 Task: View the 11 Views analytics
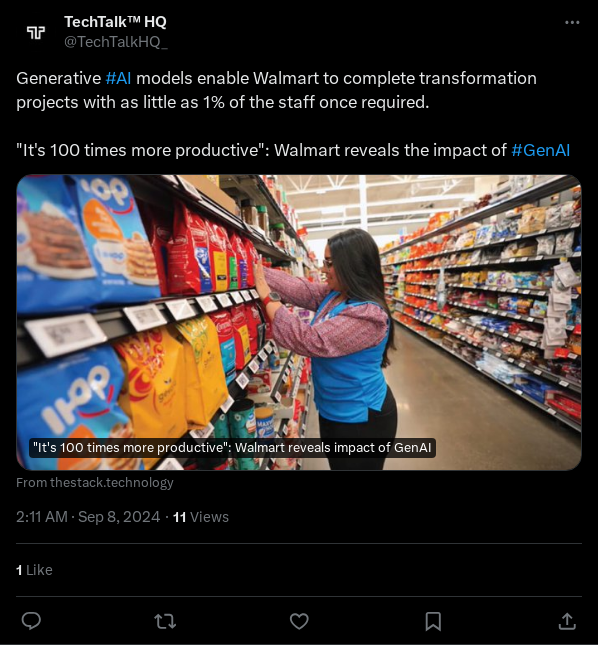tap(201, 517)
